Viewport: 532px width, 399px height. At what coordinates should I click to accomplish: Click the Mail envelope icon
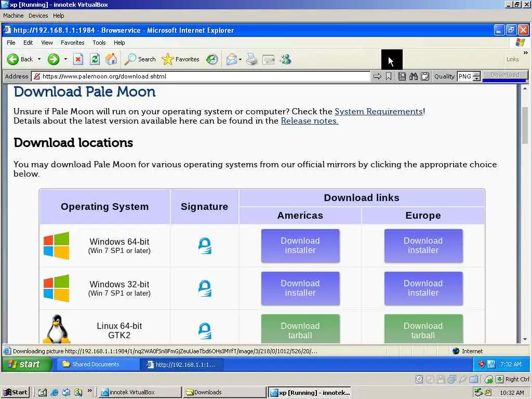[x=231, y=59]
